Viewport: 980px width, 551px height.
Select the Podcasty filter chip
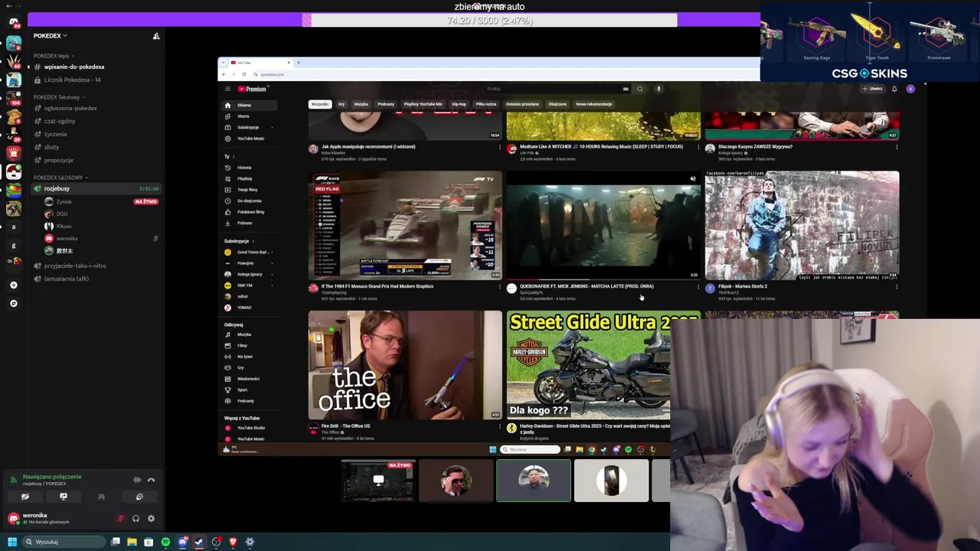pos(386,104)
